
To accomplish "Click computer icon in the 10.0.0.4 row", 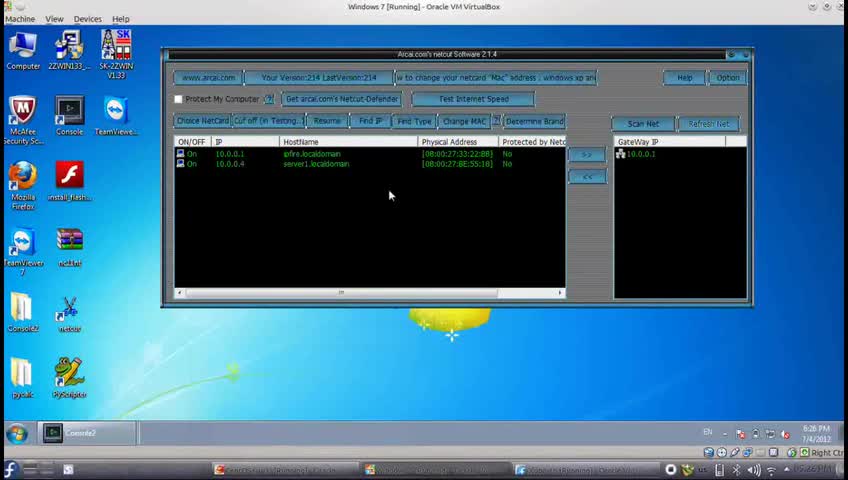I will tap(181, 163).
